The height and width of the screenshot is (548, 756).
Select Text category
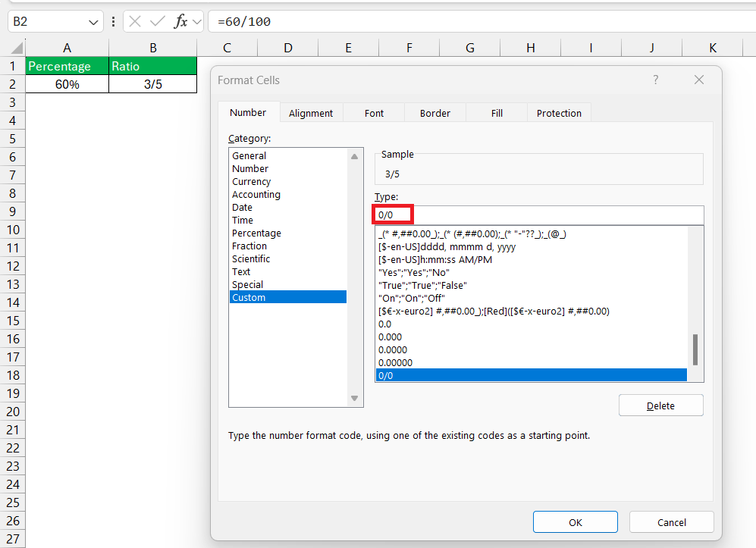click(x=288, y=271)
